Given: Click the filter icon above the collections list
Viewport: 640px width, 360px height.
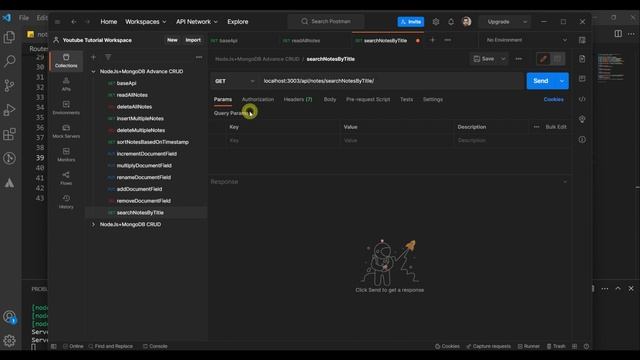Looking at the screenshot, I should coord(108,57).
